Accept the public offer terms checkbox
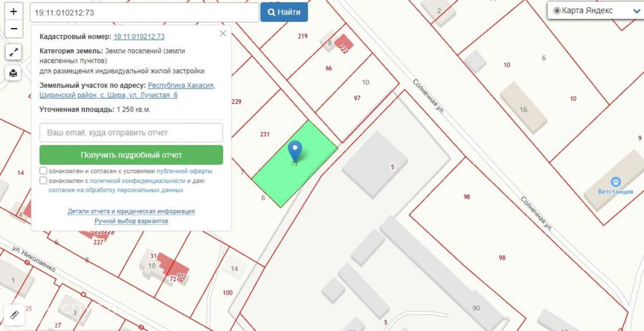 [x=43, y=171]
